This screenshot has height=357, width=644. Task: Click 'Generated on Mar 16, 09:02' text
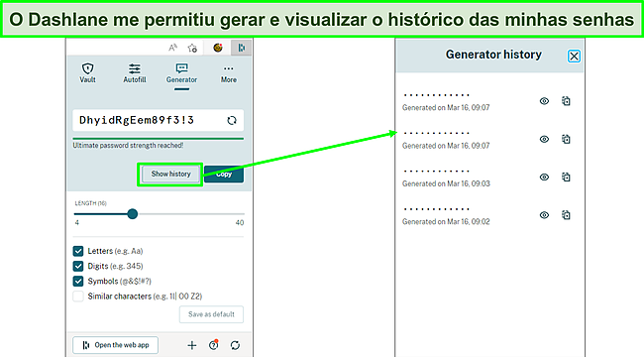pos(446,222)
